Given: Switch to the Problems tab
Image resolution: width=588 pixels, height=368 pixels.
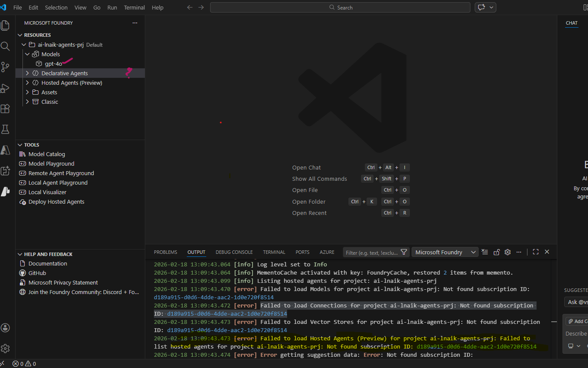Looking at the screenshot, I should 166,252.
